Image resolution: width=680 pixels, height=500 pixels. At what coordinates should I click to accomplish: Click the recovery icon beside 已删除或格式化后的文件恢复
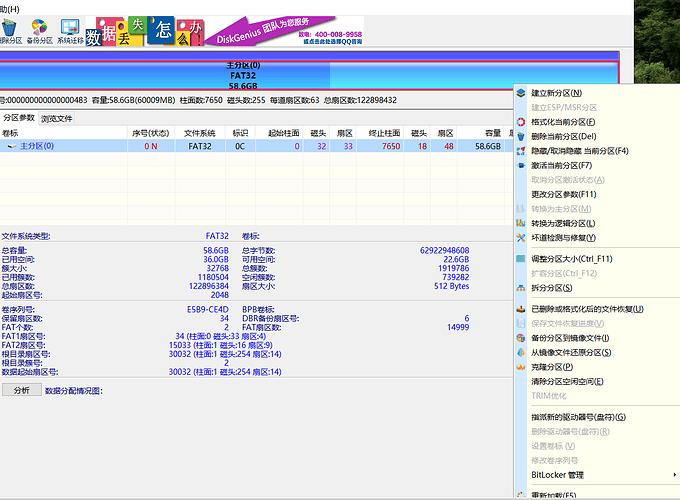[x=521, y=309]
